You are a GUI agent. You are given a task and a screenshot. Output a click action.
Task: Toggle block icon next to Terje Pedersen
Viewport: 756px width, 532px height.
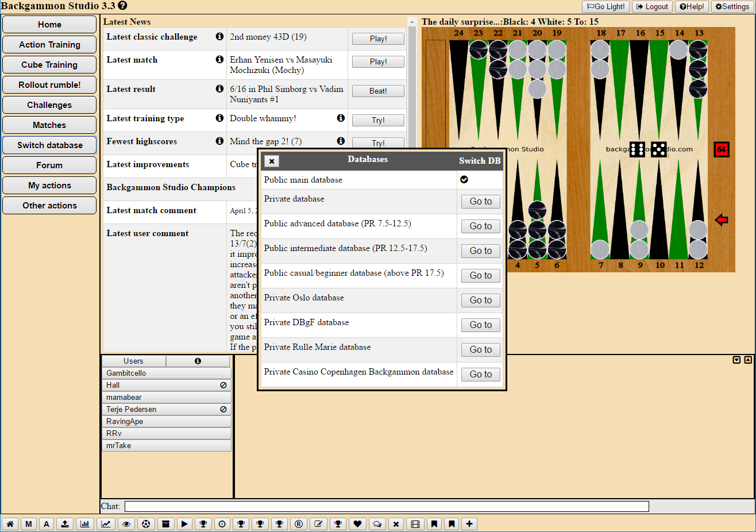click(223, 410)
